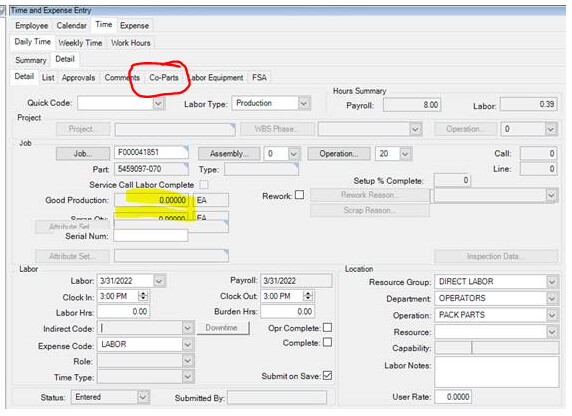The height and width of the screenshot is (416, 572).
Task: Open the Assembly number dropdown
Action: coord(294,154)
